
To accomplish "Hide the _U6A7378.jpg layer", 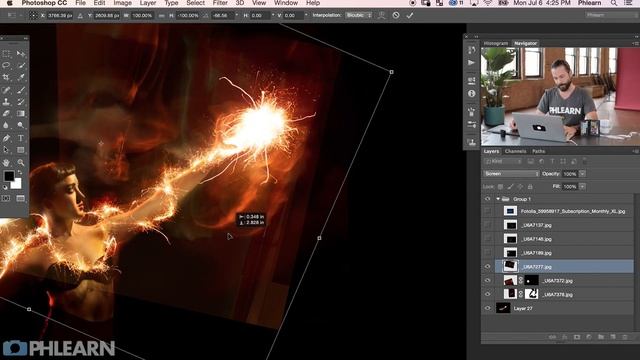I will coord(487,295).
